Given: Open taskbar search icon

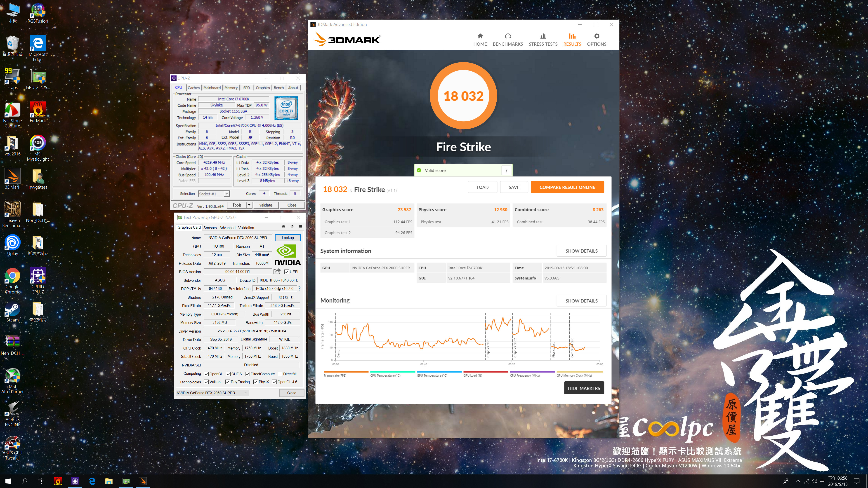Looking at the screenshot, I should click(x=24, y=481).
